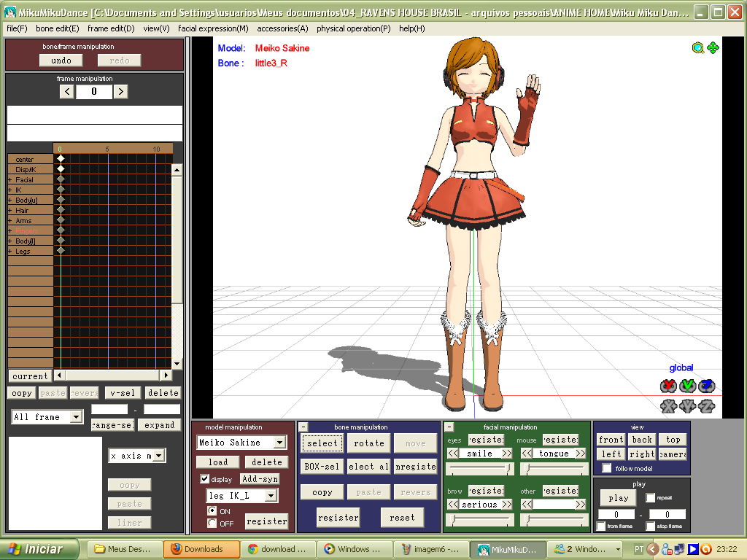The width and height of the screenshot is (747, 560).
Task: Collapse the facial manipulation panel
Action: 449,427
